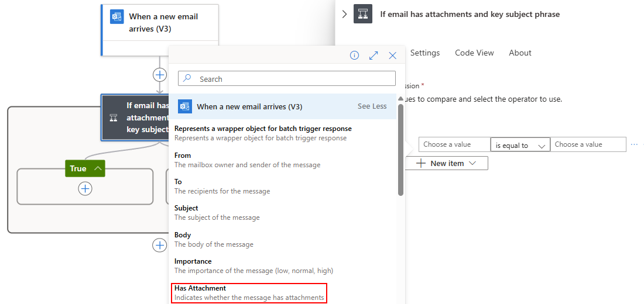This screenshot has width=644, height=304.
Task: Click the condition icon in the panel header
Action: [x=363, y=14]
